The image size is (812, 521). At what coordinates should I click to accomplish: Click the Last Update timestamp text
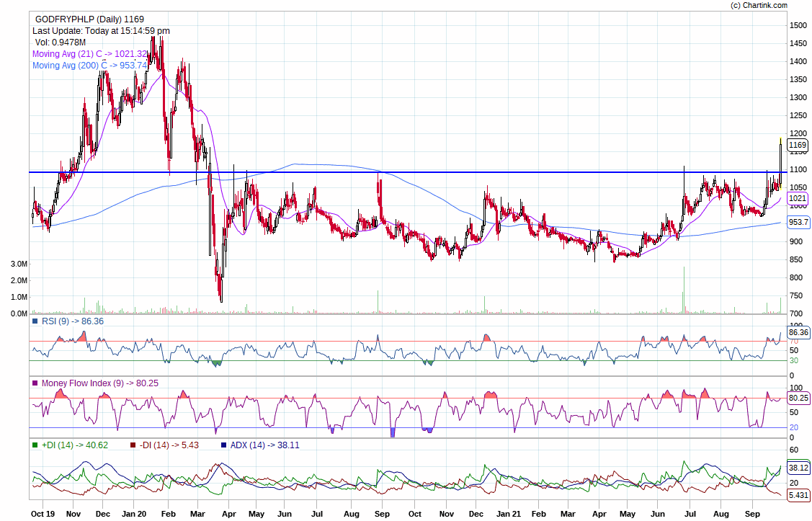tap(101, 31)
